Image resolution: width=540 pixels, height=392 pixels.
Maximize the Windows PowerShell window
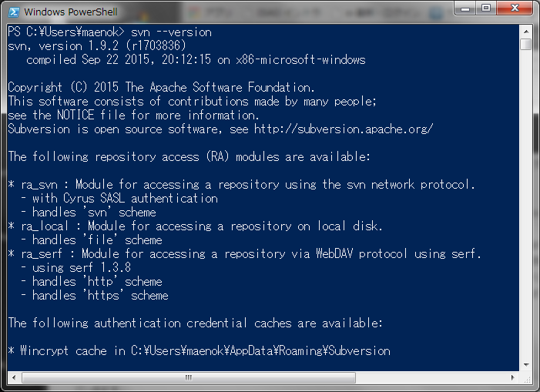[487, 9]
